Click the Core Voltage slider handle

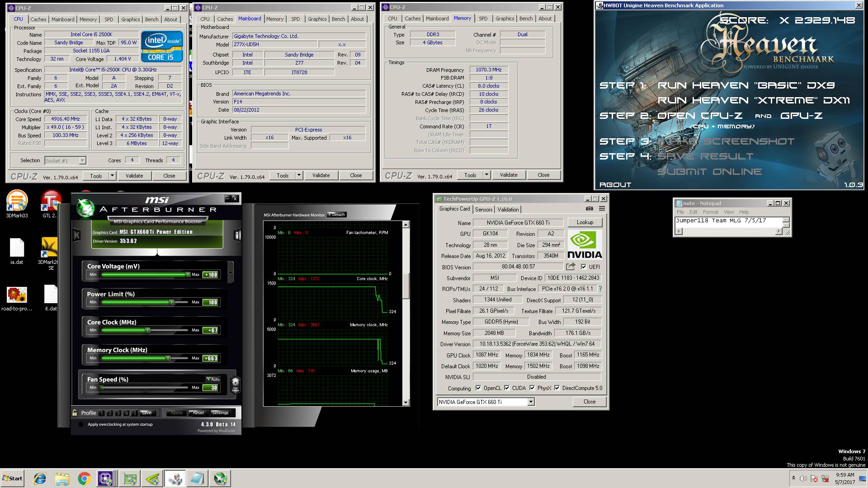pos(188,274)
